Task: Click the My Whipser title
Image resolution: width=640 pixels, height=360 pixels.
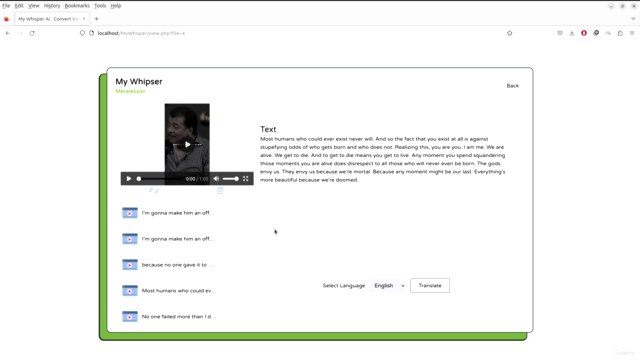Action: (139, 82)
